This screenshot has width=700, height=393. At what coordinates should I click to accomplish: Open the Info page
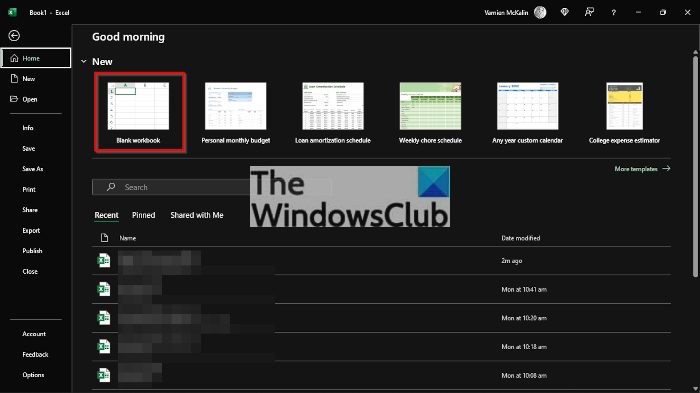pyautogui.click(x=28, y=128)
